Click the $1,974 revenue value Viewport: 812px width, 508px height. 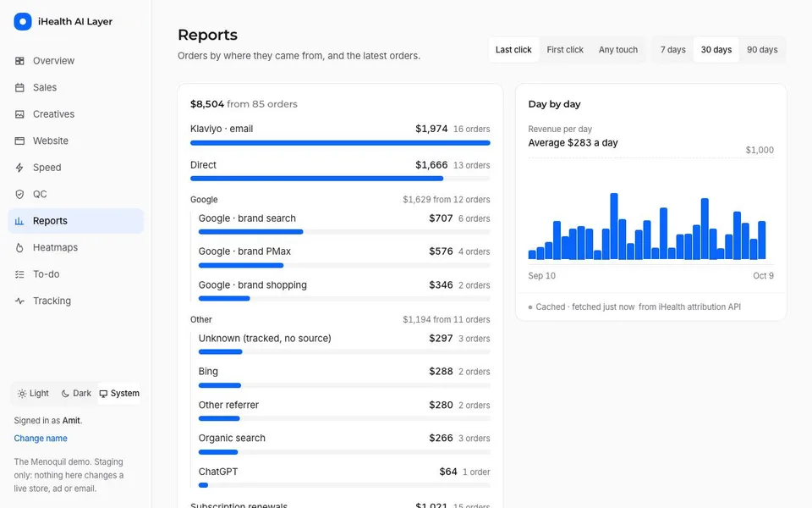(431, 129)
